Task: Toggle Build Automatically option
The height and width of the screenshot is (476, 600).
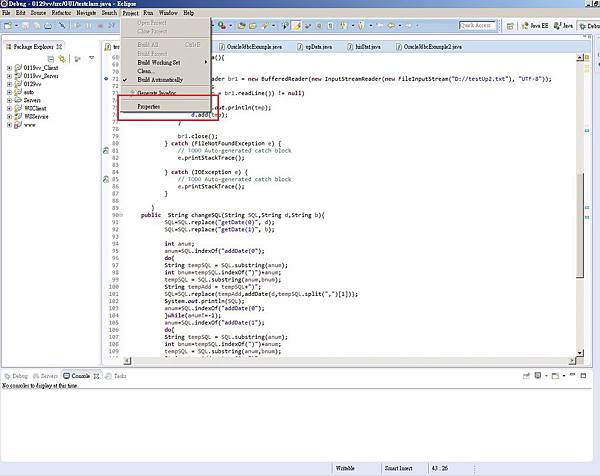Action: [160, 78]
